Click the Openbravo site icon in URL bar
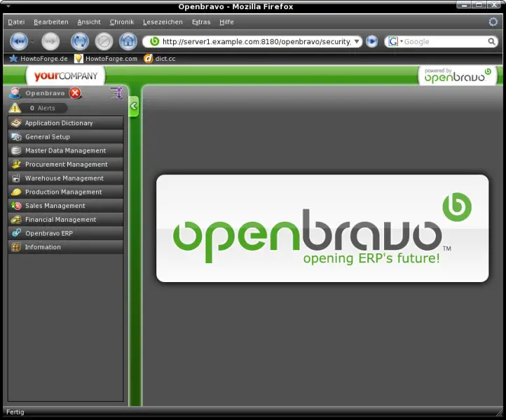This screenshot has height=420, width=506. click(x=155, y=41)
